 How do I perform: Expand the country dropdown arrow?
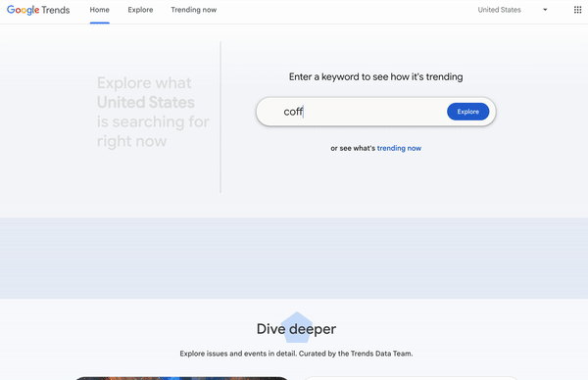545,10
